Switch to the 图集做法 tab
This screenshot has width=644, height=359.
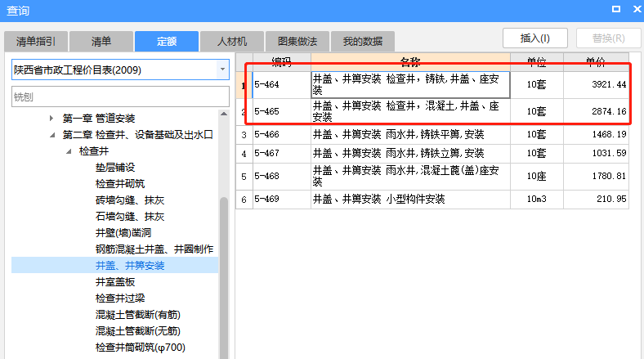coord(297,42)
